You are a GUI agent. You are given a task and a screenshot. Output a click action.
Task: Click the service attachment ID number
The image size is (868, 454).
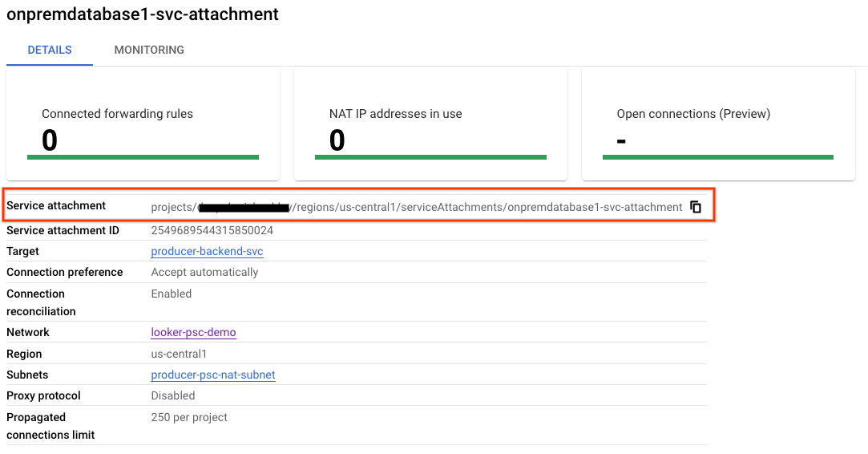point(212,230)
